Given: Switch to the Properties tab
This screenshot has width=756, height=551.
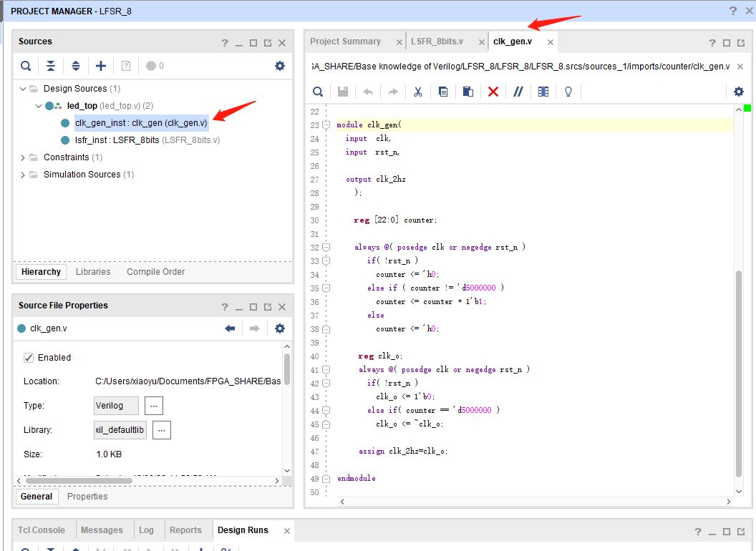Looking at the screenshot, I should click(87, 497).
